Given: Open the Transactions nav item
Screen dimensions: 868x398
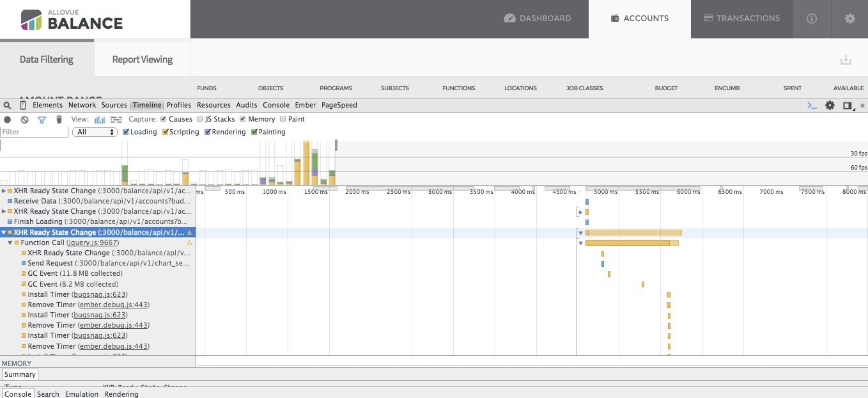Looking at the screenshot, I should (x=742, y=19).
